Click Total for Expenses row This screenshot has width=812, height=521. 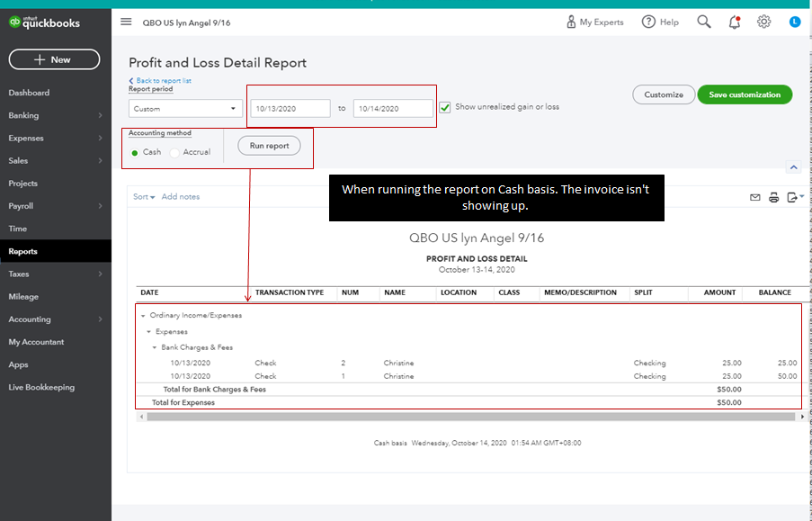pos(468,402)
